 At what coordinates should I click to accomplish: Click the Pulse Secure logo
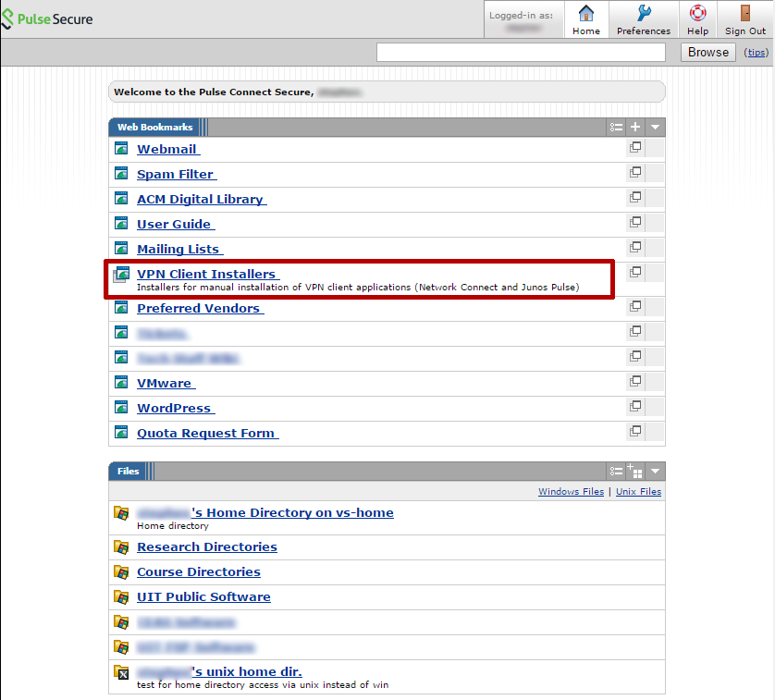coord(47,19)
